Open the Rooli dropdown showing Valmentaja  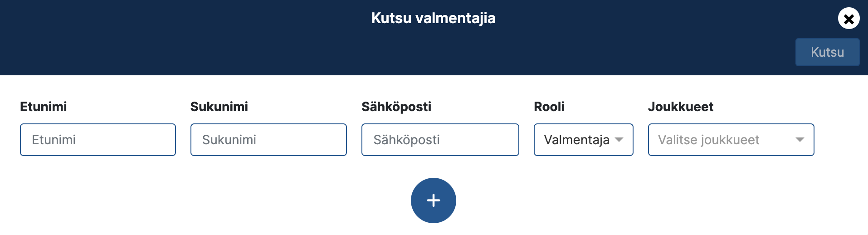[583, 140]
